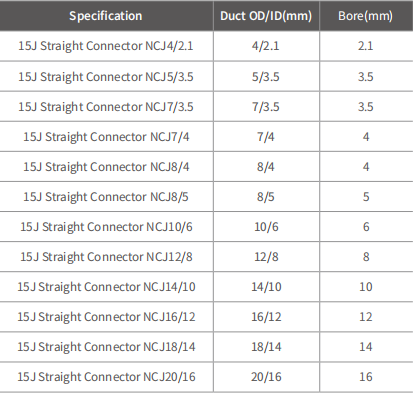Select the NCJ7/4 specification cell
The width and height of the screenshot is (413, 394).
click(106, 137)
